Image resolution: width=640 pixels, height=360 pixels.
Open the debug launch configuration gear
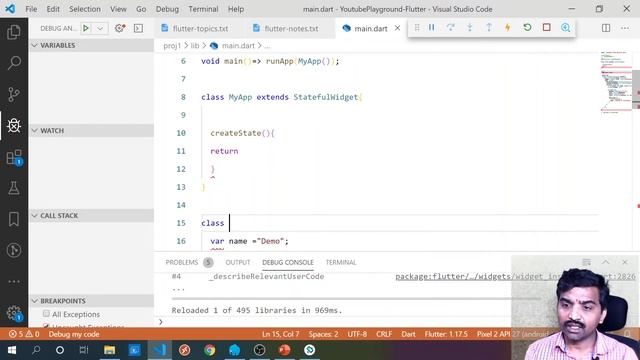pos(120,28)
